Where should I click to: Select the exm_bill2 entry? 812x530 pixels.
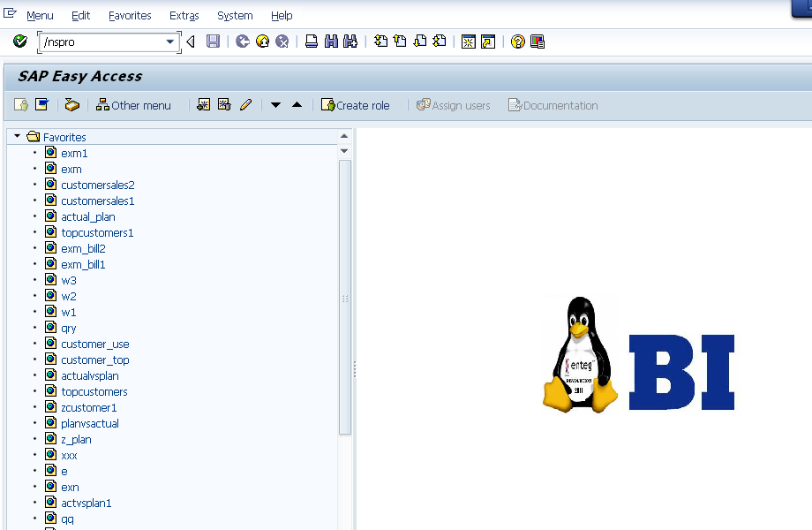[x=83, y=249]
